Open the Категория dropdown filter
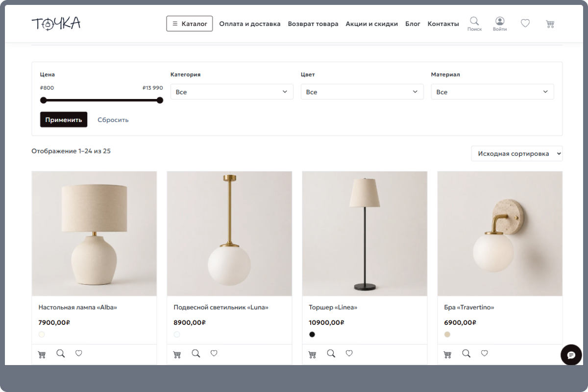The image size is (588, 392). pos(232,92)
